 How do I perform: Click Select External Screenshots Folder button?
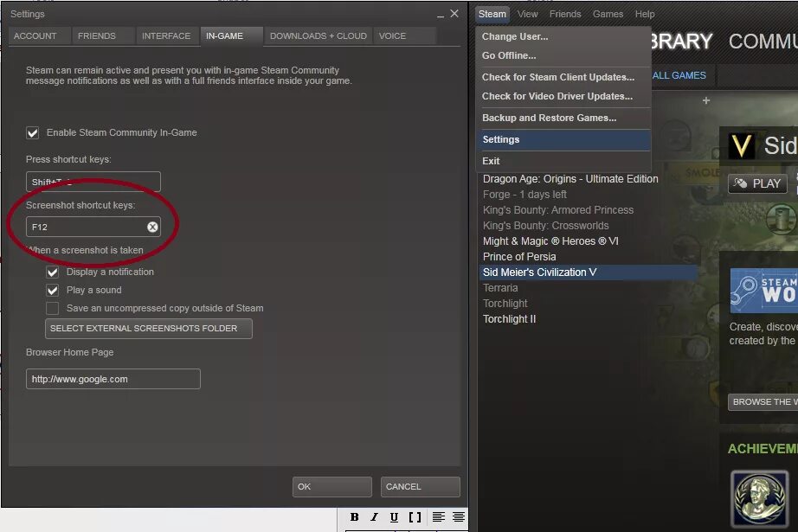click(x=149, y=329)
